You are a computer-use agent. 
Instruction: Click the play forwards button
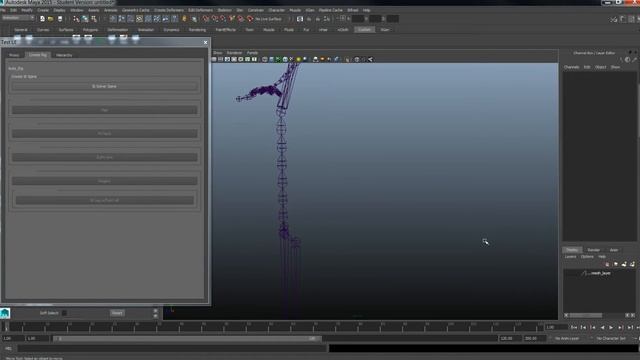click(x=611, y=328)
